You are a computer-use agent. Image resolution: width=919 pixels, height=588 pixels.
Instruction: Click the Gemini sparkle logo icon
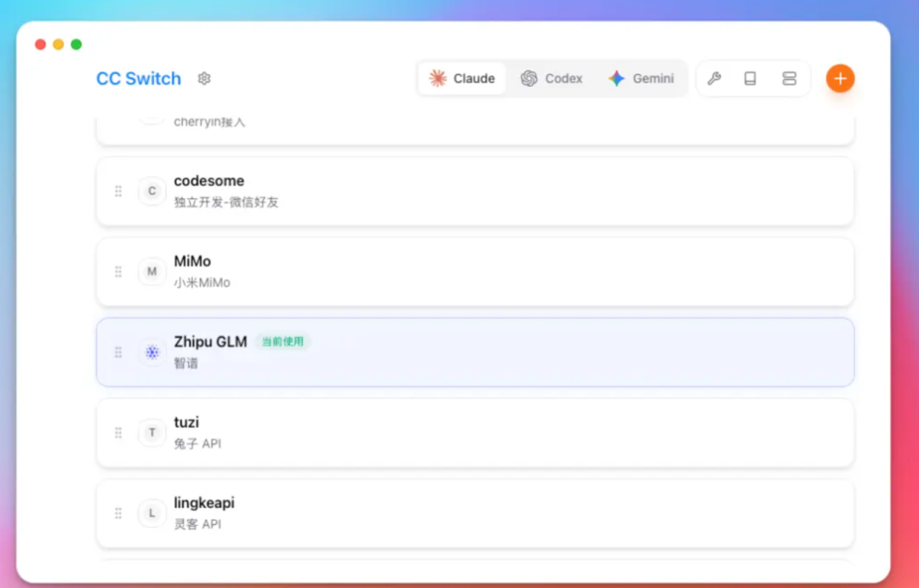(x=617, y=78)
